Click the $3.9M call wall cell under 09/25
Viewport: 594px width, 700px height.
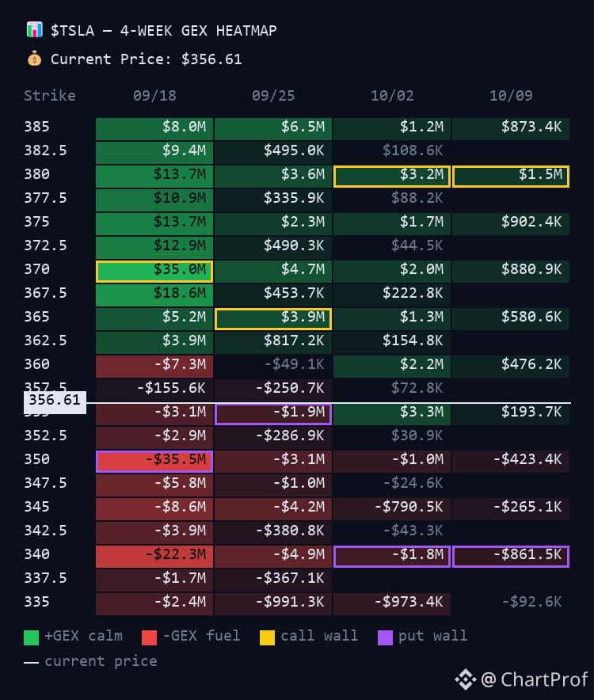click(273, 319)
